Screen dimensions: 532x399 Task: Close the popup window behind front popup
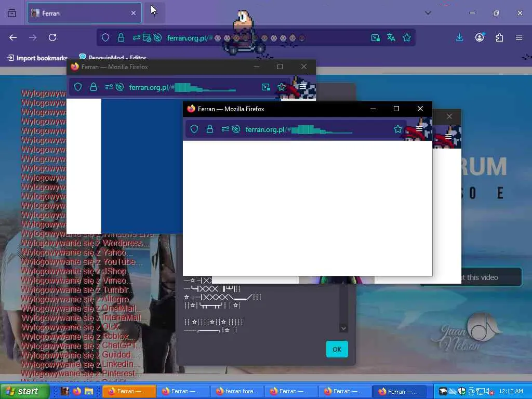click(449, 116)
